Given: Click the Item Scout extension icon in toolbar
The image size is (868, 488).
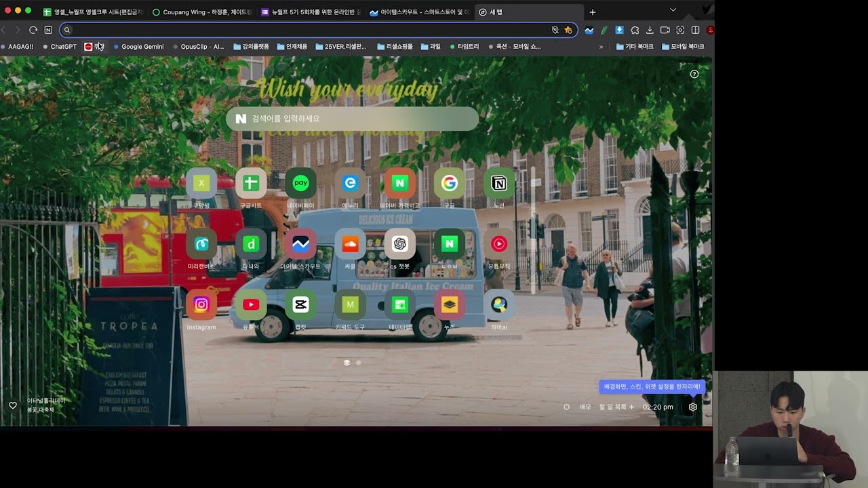Looking at the screenshot, I should point(589,30).
